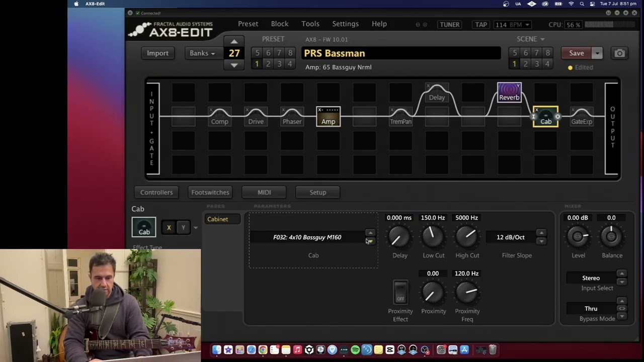
Task: Click the Low Cut knob
Action: coord(433,236)
